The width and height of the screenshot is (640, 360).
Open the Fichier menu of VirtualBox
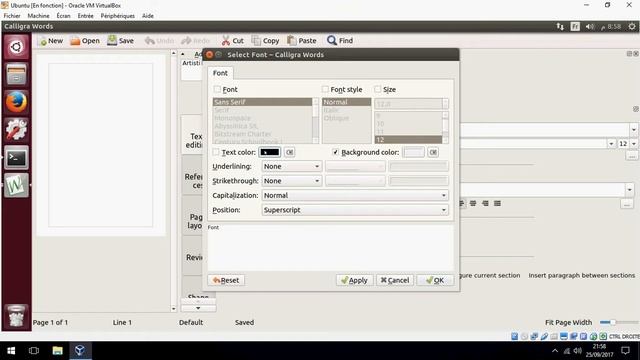pos(12,16)
